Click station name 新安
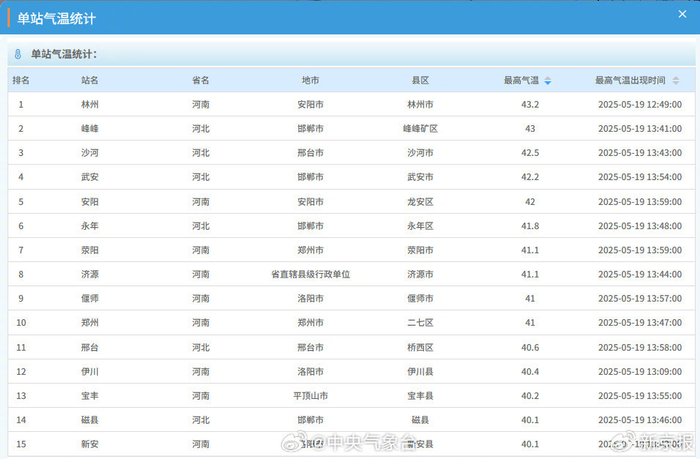The height and width of the screenshot is (459, 700). pos(90,444)
